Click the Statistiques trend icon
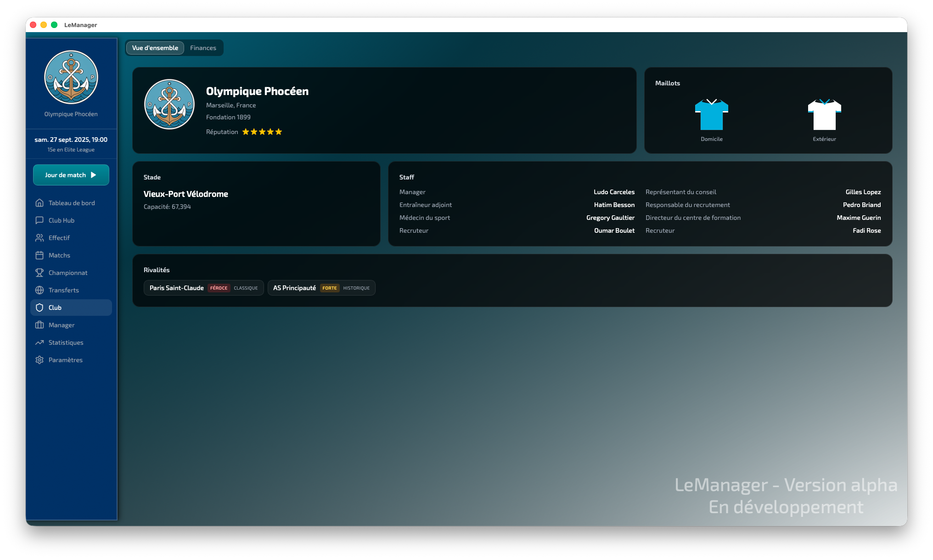The width and height of the screenshot is (933, 560). (x=39, y=342)
